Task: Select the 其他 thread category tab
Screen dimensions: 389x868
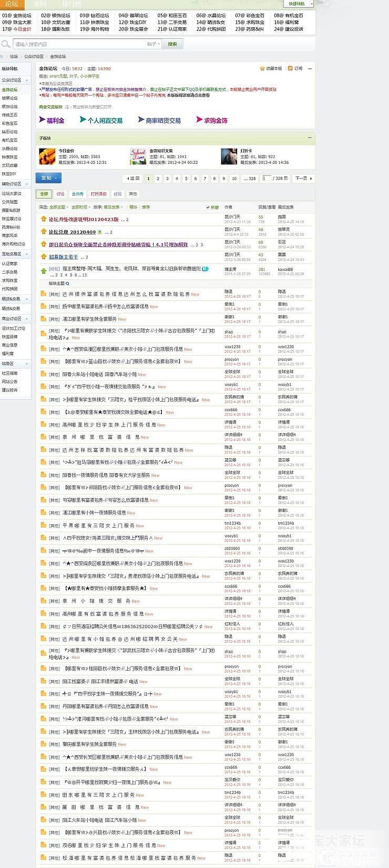Action: 133,194
